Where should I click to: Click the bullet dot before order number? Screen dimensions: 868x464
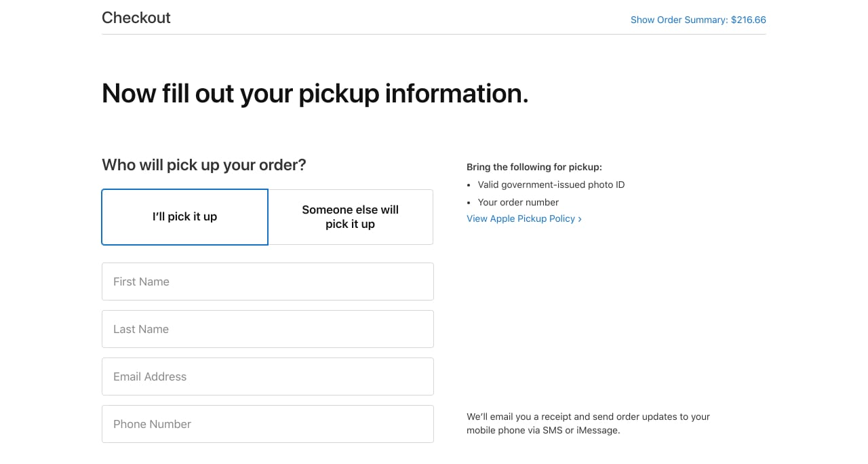pyautogui.click(x=469, y=203)
